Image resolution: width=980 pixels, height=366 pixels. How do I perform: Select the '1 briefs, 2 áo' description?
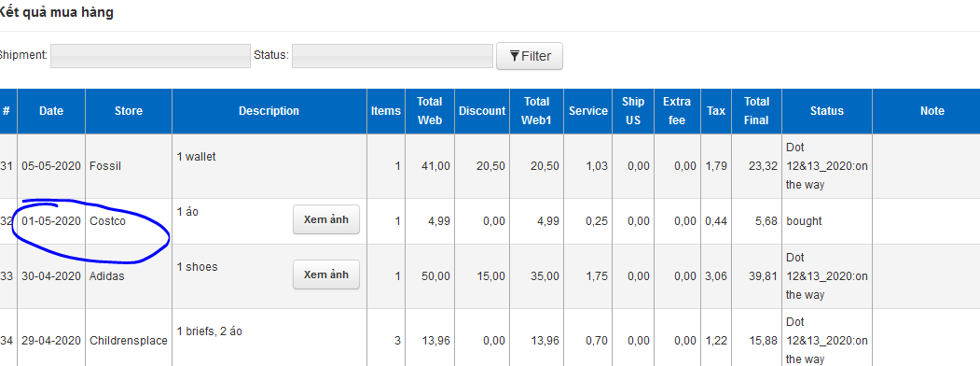coord(210,331)
